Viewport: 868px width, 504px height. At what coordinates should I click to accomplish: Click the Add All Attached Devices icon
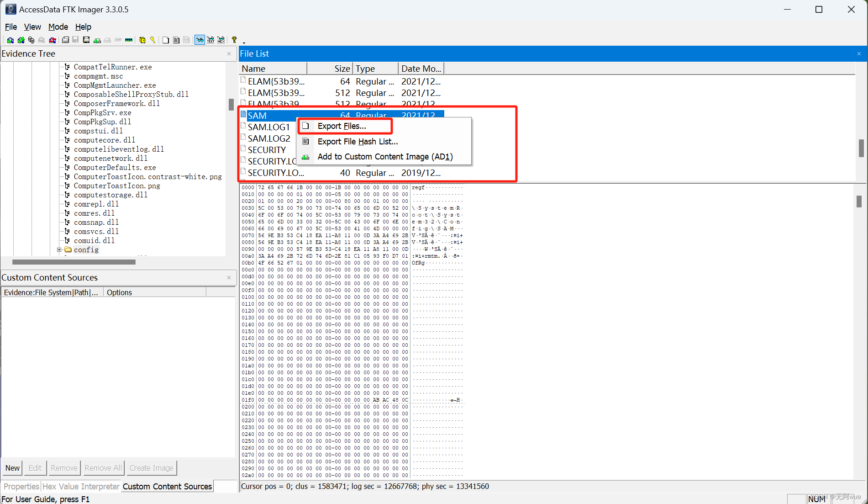click(x=21, y=40)
